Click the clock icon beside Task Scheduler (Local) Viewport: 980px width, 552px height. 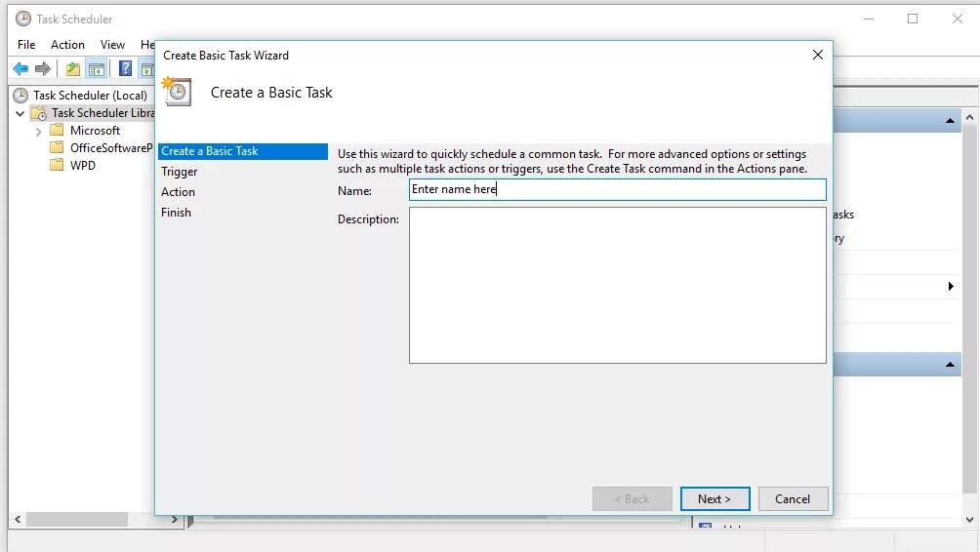click(x=21, y=96)
